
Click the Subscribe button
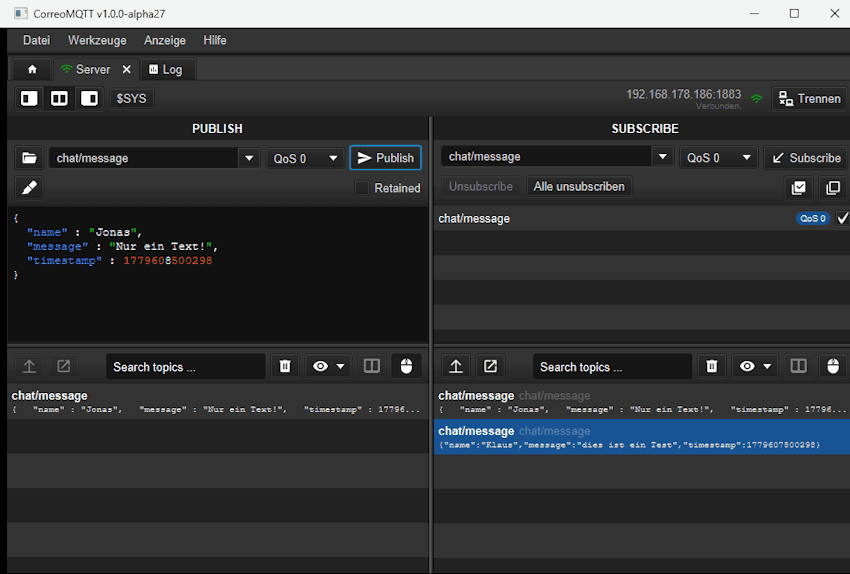click(x=806, y=158)
